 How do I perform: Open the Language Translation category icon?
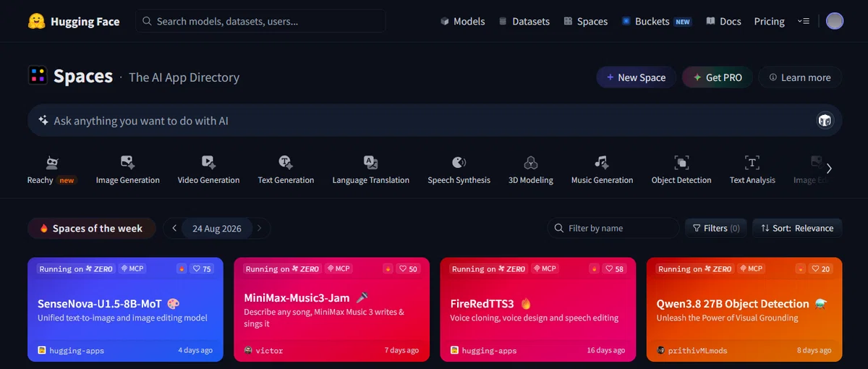click(370, 163)
